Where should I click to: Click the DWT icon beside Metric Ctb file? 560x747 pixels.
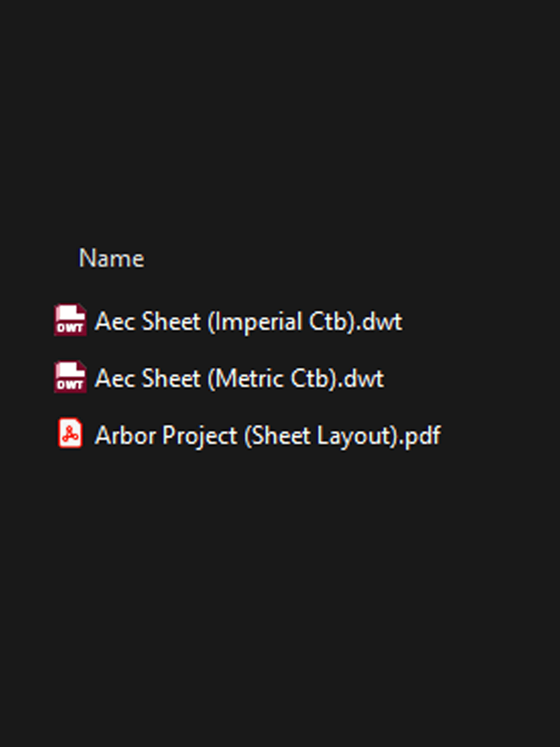tap(70, 378)
